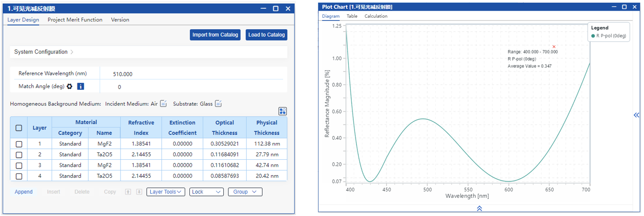Click the blue info icon beside Match Angle
Image resolution: width=644 pixels, height=216 pixels.
click(x=80, y=86)
